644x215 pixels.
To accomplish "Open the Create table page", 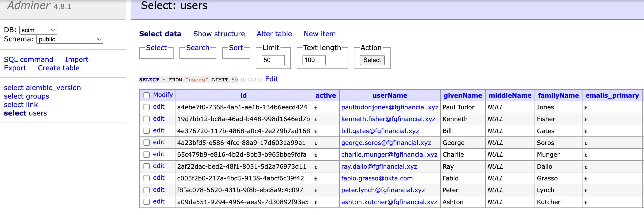I will point(58,68).
